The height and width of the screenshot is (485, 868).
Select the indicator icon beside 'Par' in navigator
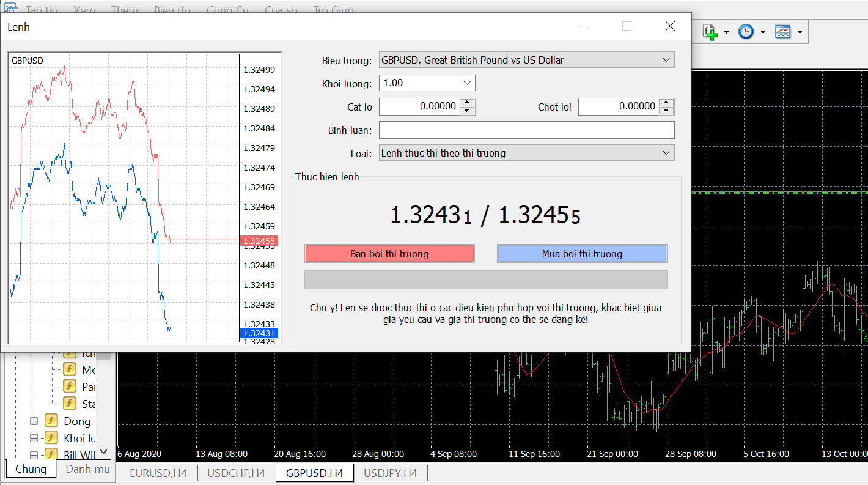70,387
